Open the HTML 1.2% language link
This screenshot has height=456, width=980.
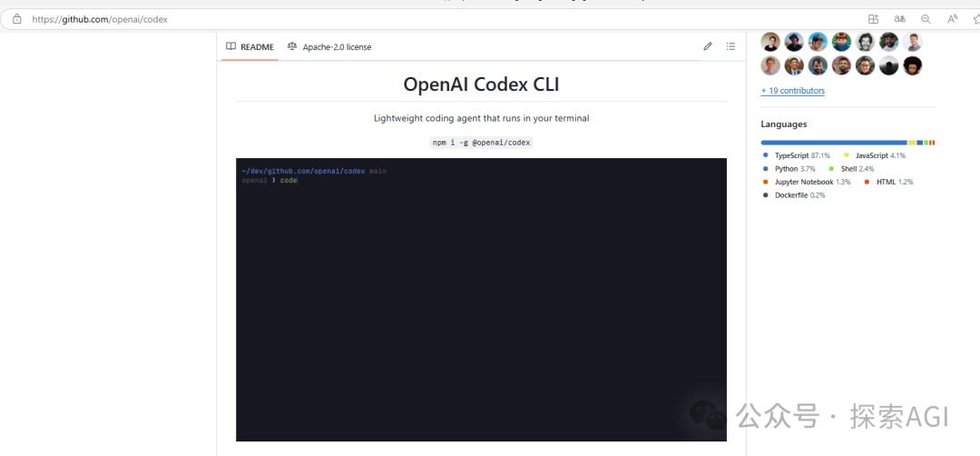coord(888,182)
